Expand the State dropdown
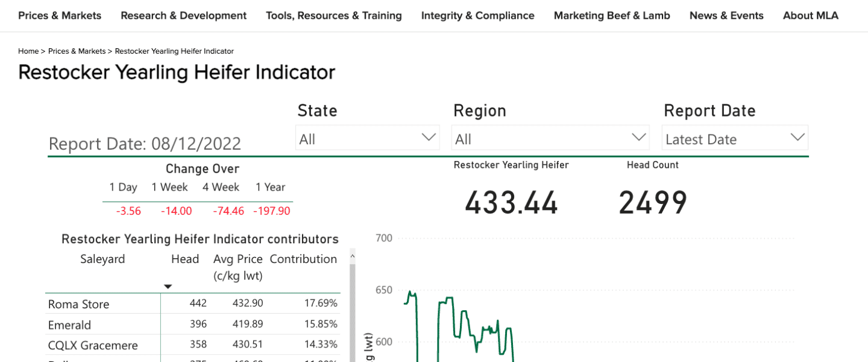 coord(367,138)
